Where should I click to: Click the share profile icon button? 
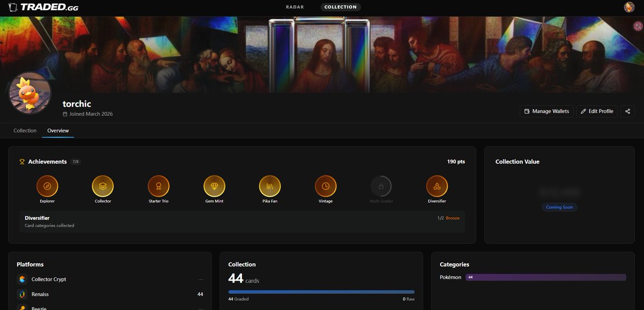(x=627, y=111)
